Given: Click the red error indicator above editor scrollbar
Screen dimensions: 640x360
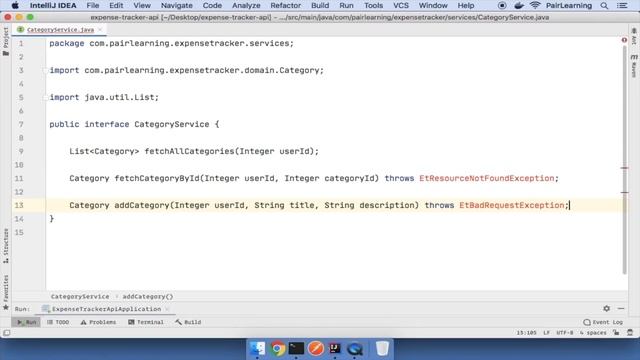Looking at the screenshot, I should pyautogui.click(x=624, y=40).
